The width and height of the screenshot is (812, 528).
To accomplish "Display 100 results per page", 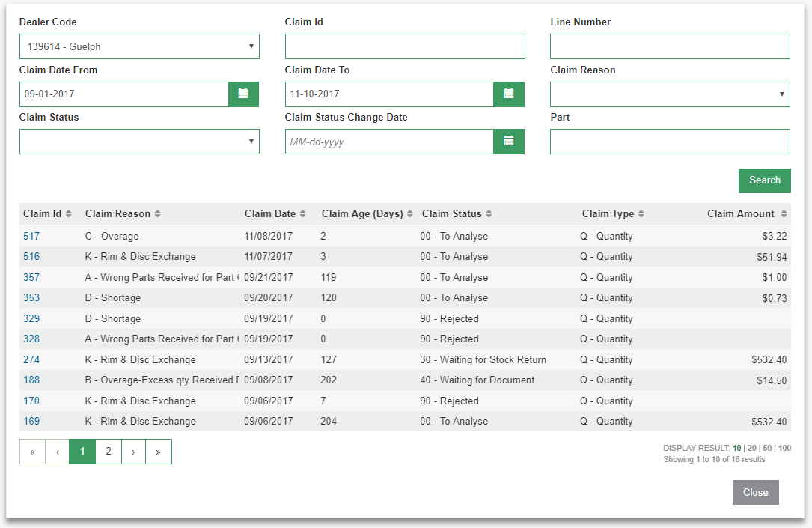I will [x=784, y=448].
